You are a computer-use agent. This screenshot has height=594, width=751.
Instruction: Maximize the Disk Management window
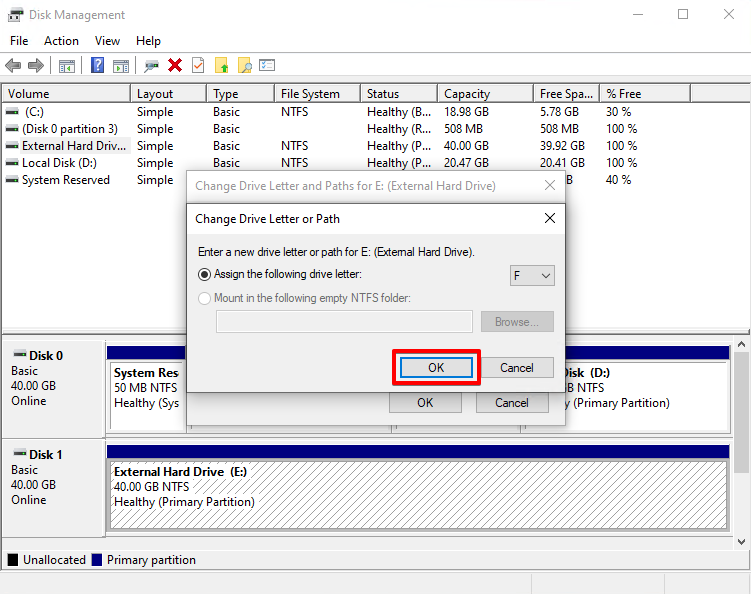[x=683, y=14]
